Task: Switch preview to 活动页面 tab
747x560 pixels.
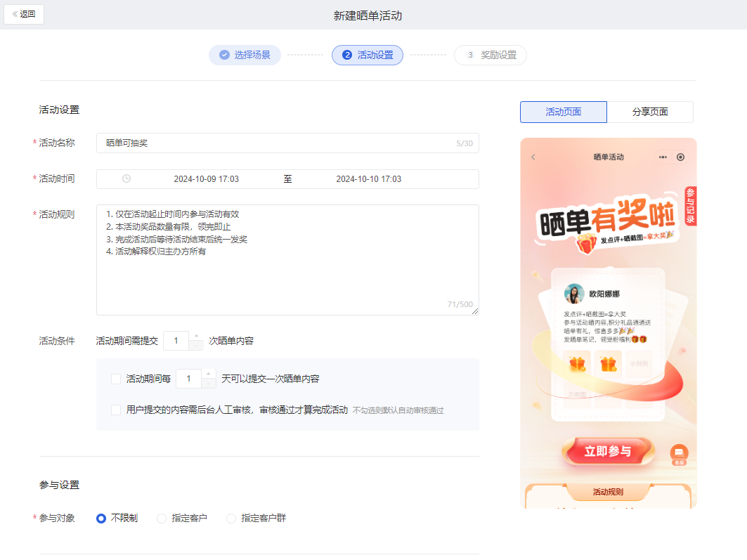Action: tap(563, 112)
